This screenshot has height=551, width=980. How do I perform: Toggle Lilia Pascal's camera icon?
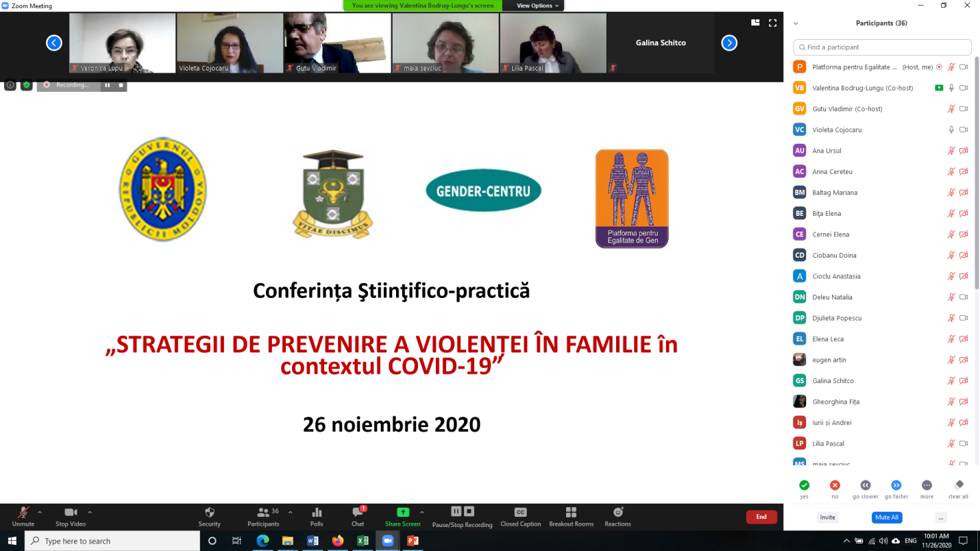tap(964, 443)
